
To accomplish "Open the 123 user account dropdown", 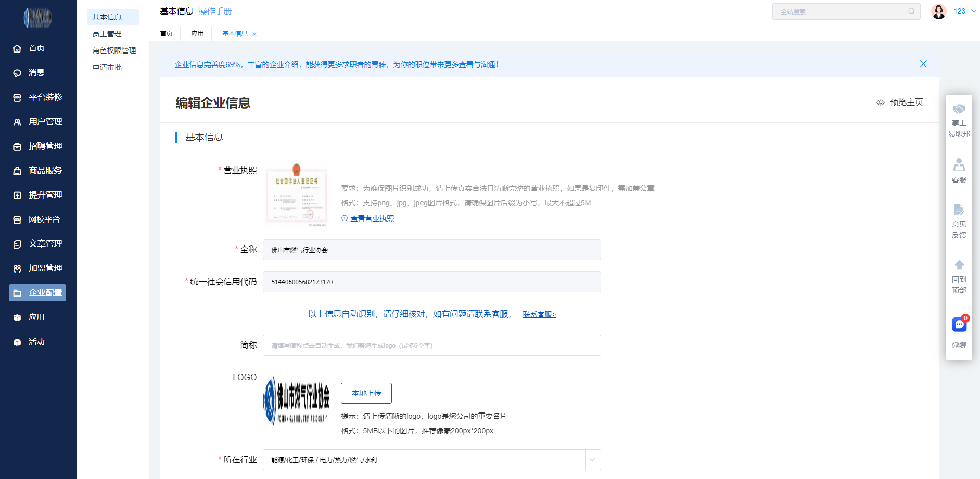I will tap(965, 11).
